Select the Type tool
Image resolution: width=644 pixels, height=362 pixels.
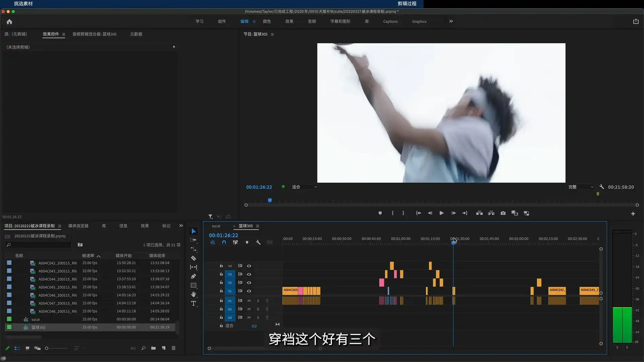click(x=194, y=304)
